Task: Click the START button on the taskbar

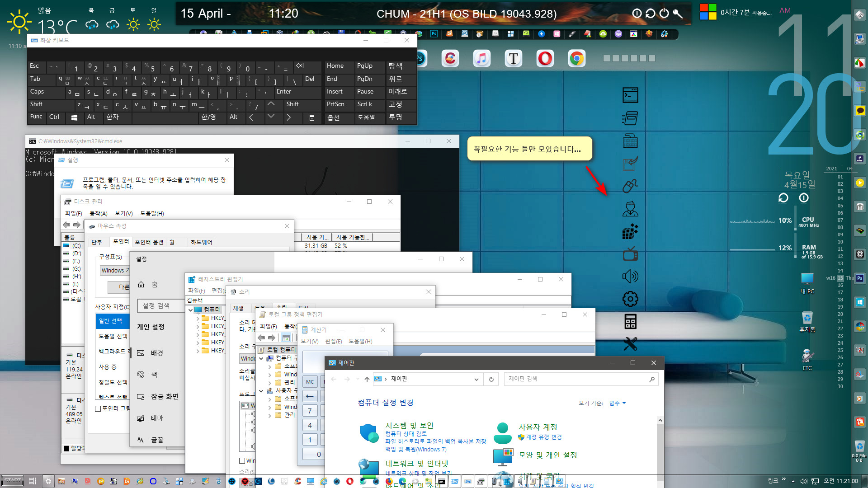Action: tap(13, 481)
